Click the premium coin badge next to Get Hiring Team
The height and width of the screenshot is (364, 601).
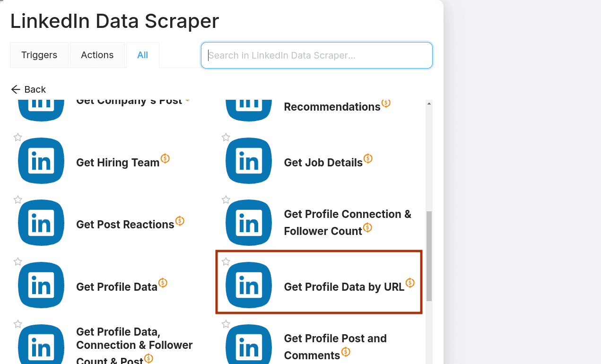[165, 159]
